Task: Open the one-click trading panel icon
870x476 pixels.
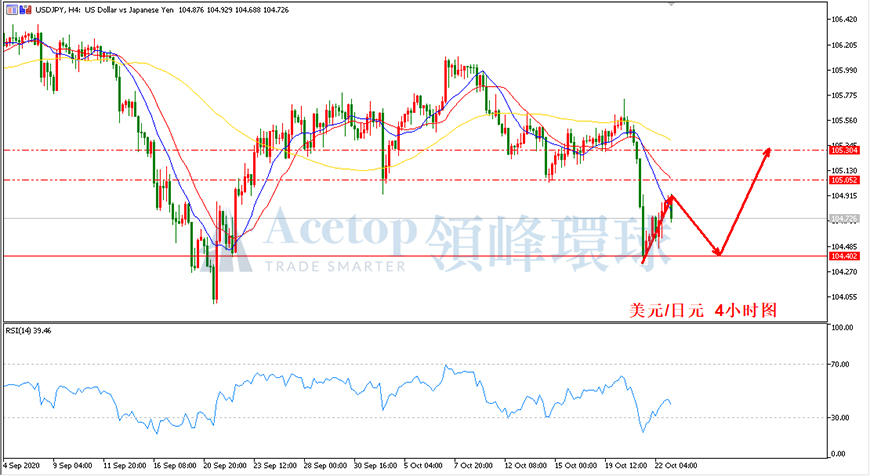Action: coord(12,10)
